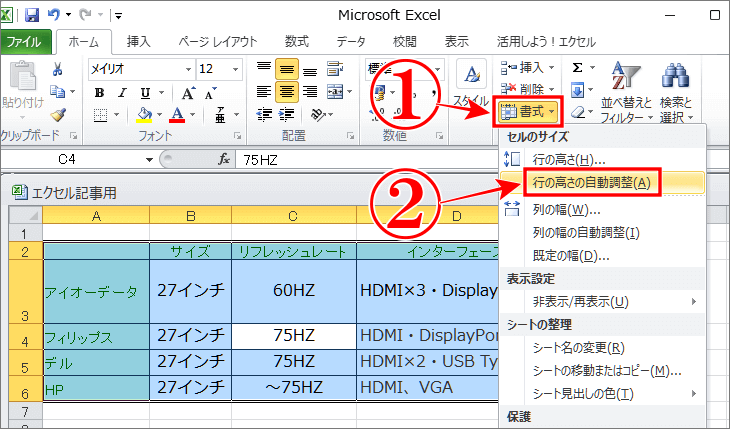Select left text align
This screenshot has height=429, width=730.
point(264,92)
